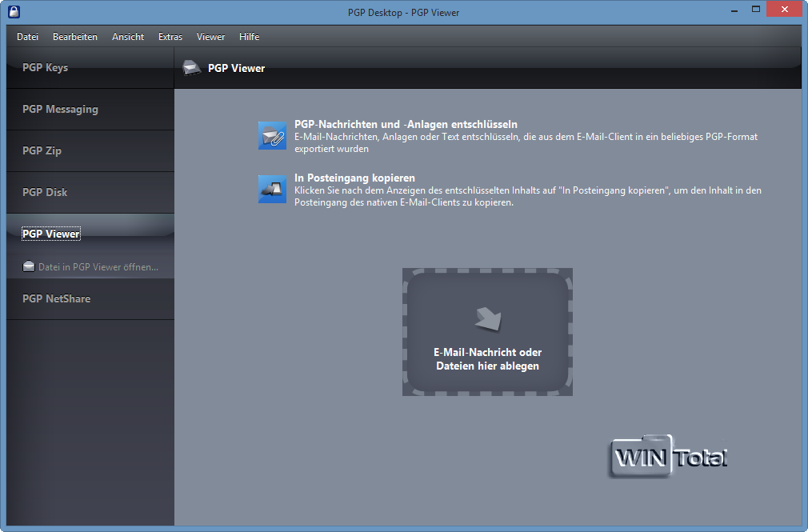Viewport: 808px width, 532px height.
Task: Click In Posteingang kopieren heading
Action: click(x=354, y=178)
